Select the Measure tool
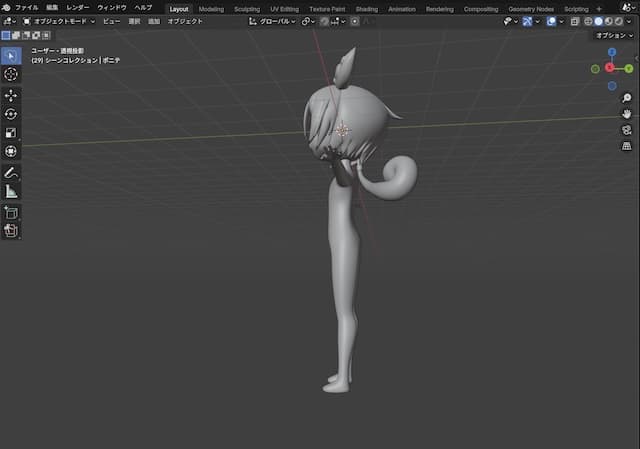Image resolution: width=640 pixels, height=449 pixels. coord(11,191)
